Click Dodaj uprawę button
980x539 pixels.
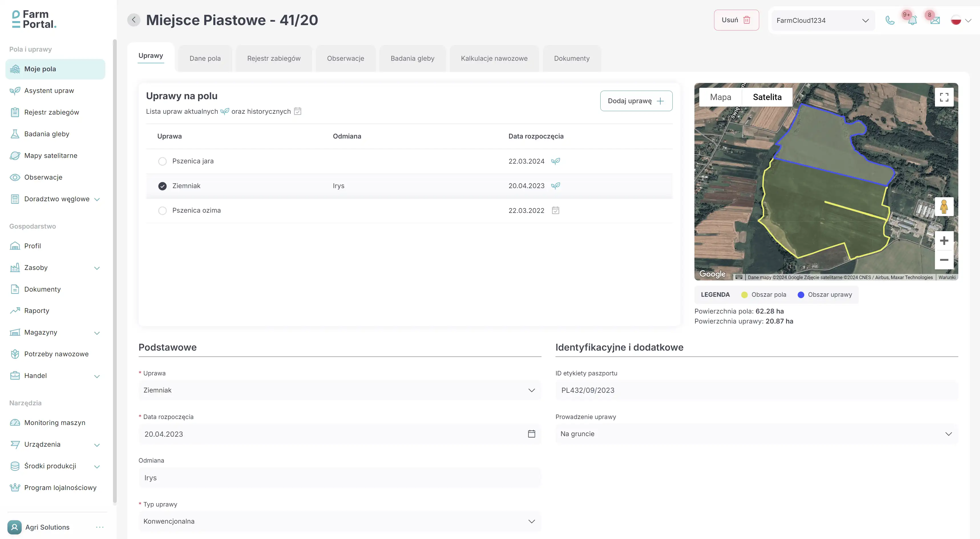point(636,101)
